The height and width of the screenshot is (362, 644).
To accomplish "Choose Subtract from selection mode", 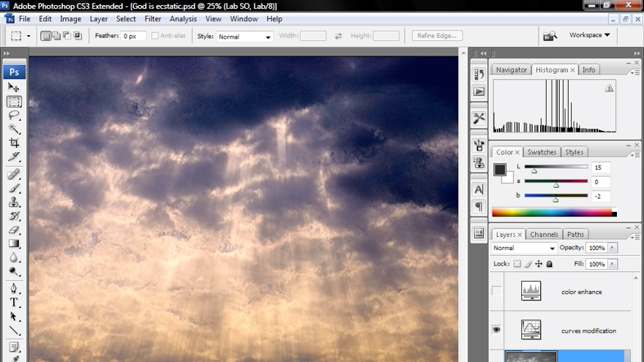I will 67,36.
